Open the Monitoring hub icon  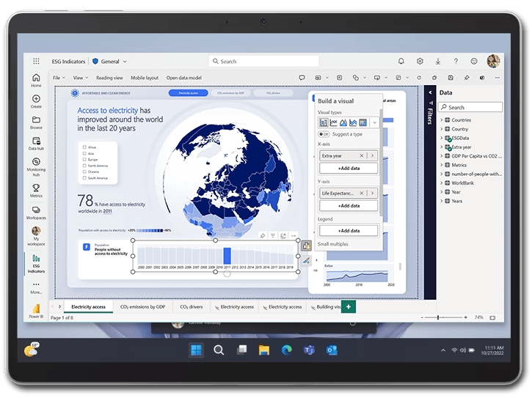click(x=36, y=164)
